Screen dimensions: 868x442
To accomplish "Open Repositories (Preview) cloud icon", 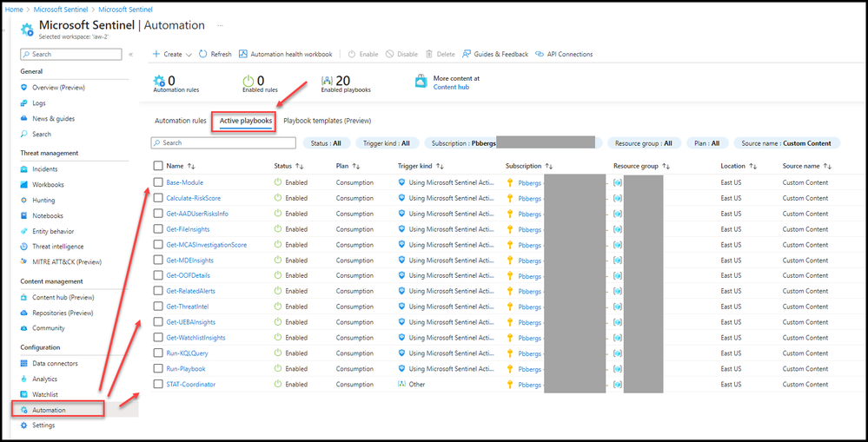I will [x=23, y=313].
